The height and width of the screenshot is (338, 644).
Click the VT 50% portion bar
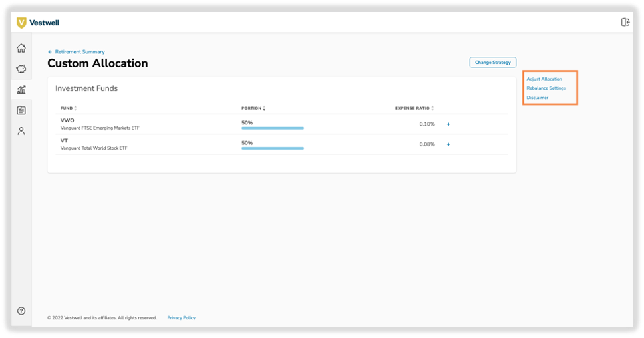[x=273, y=148]
